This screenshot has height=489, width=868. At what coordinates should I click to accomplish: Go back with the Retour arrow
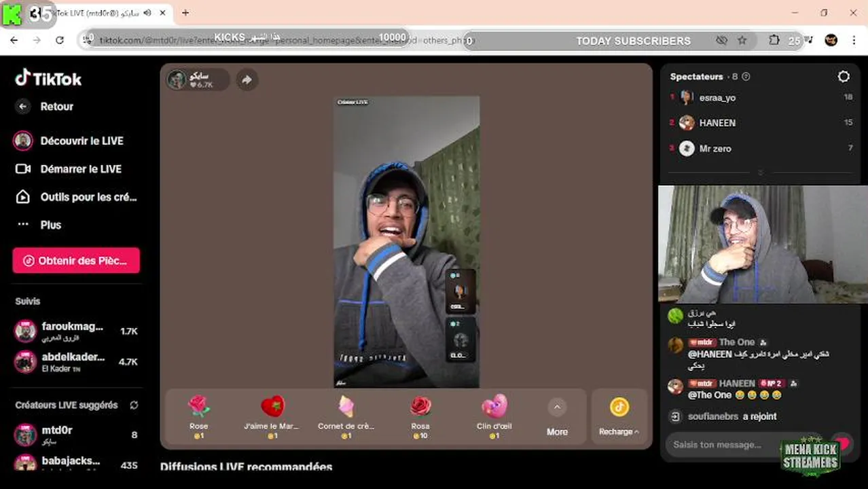coord(23,107)
